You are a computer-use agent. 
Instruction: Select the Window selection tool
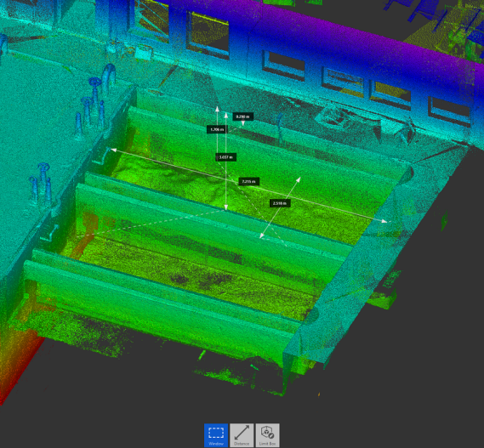click(216, 435)
